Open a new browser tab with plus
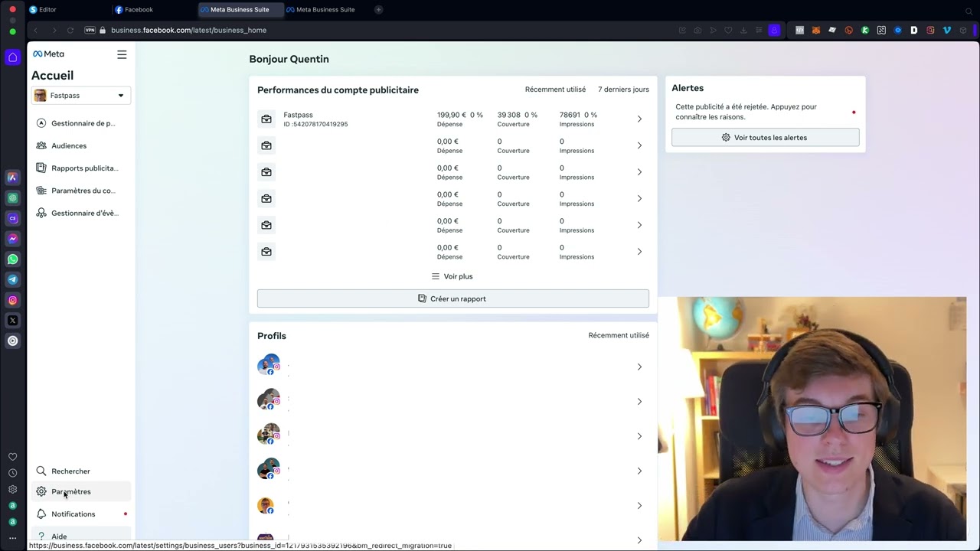Screen dimensions: 980x551 click(x=379, y=10)
